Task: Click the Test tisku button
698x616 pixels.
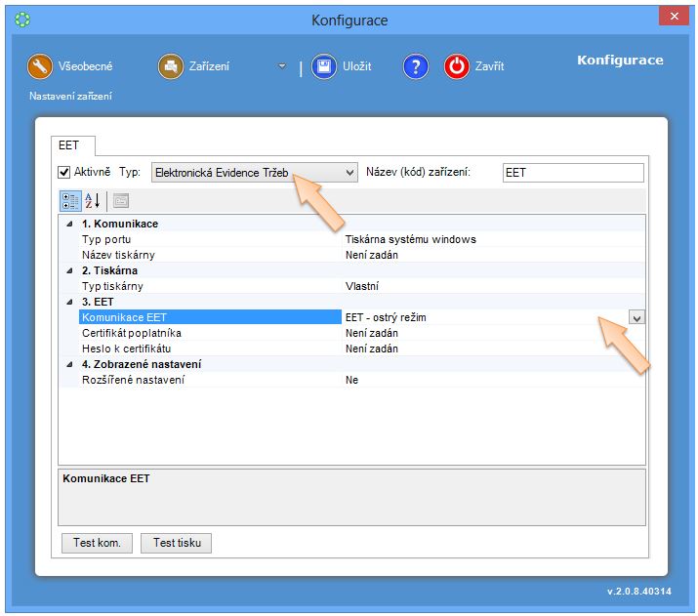Action: 176,543
